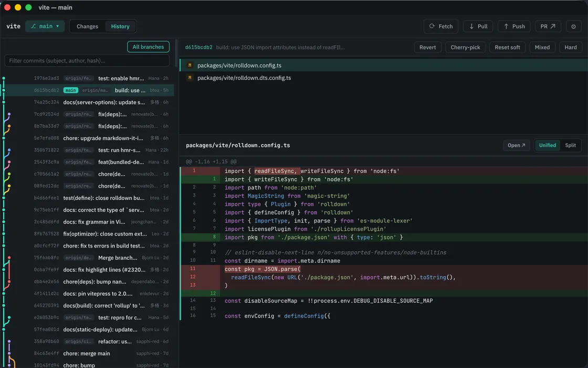Toggle the All branches filter
588x368 pixels.
(x=148, y=47)
